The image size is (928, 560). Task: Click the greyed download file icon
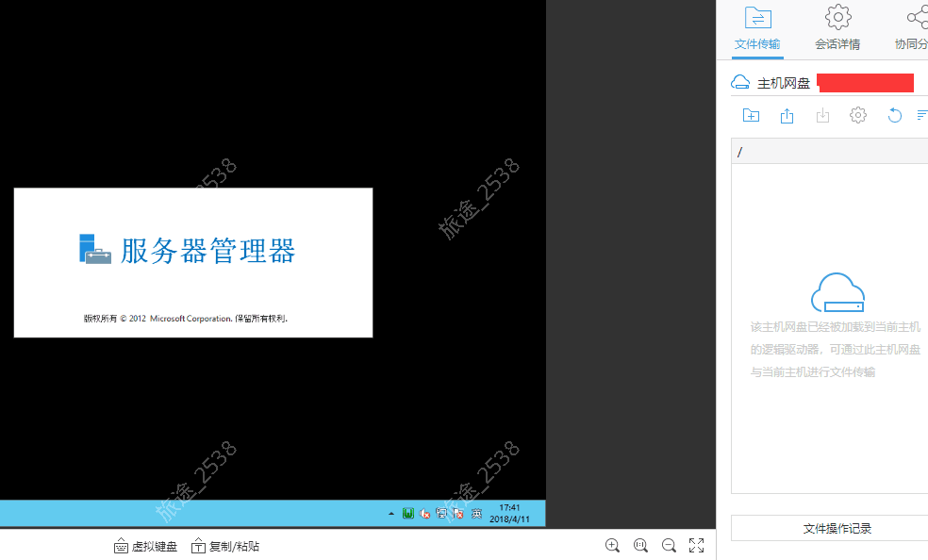(x=822, y=115)
